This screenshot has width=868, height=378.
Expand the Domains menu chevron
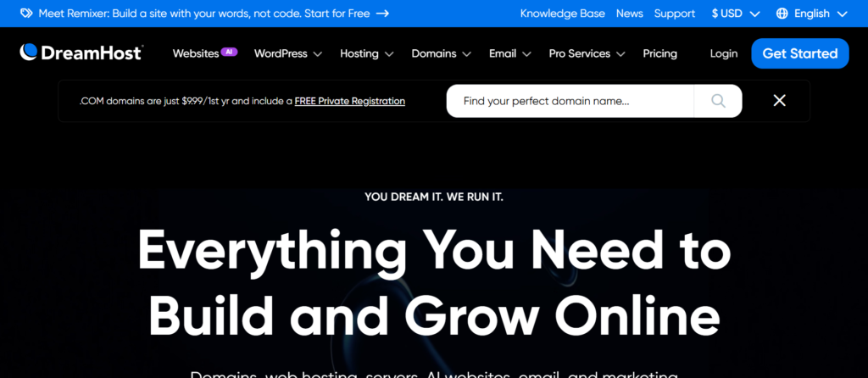click(x=467, y=54)
